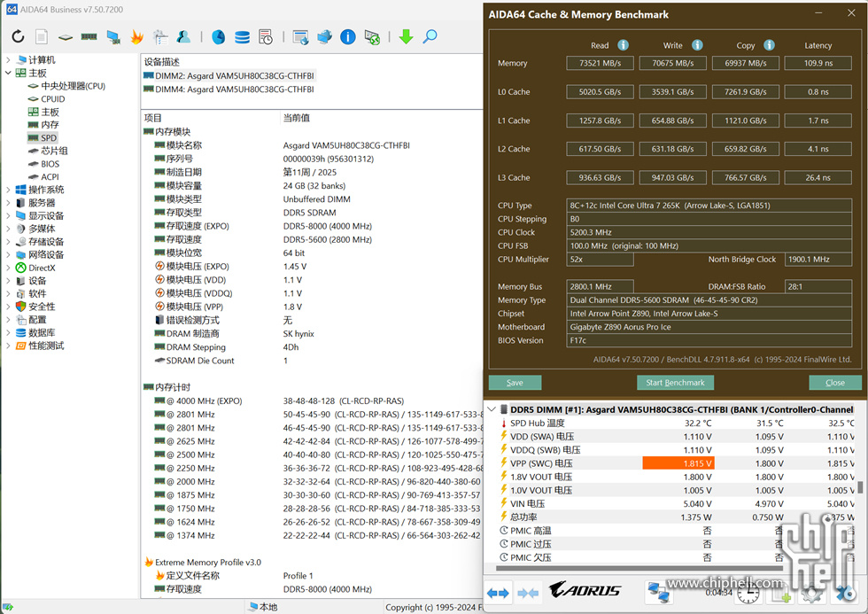Click the network monitor toolbar icon
Viewport: 868px width, 614px height.
tap(113, 37)
